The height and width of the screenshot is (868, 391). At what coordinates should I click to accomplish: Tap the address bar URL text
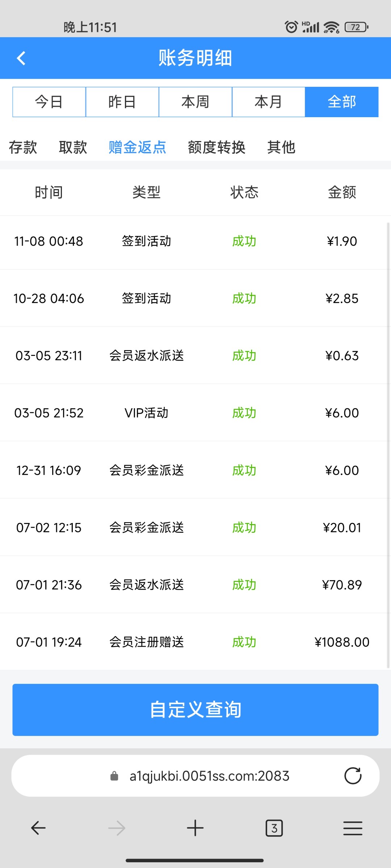tap(209, 776)
